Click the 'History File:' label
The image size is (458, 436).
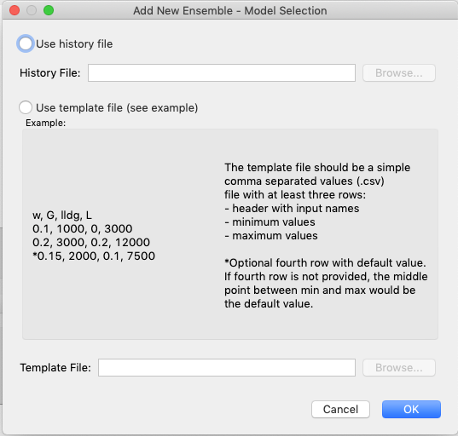pos(50,73)
